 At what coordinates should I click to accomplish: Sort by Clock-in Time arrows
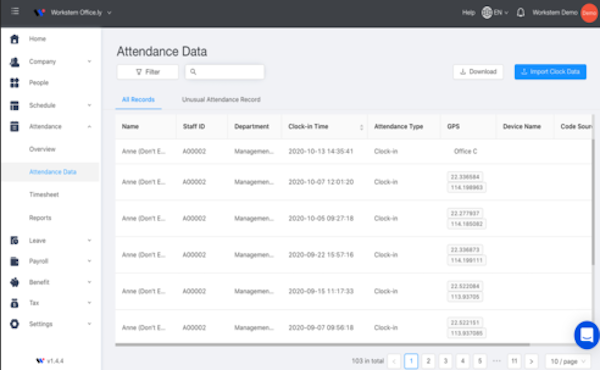tap(361, 127)
